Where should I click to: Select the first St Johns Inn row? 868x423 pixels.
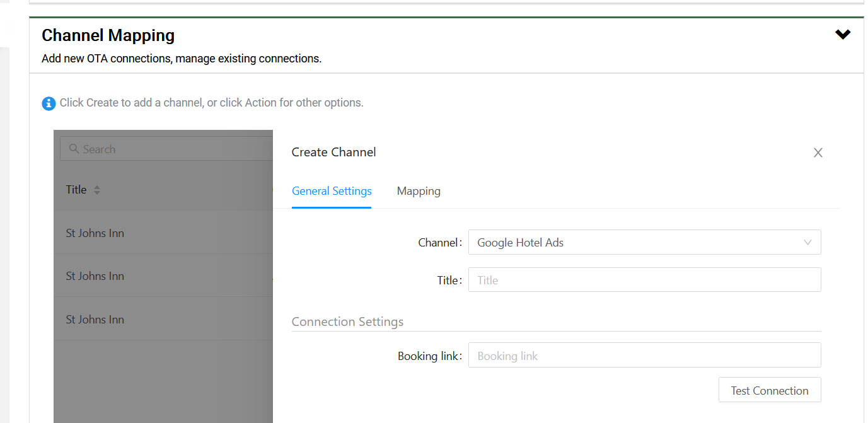coord(163,233)
